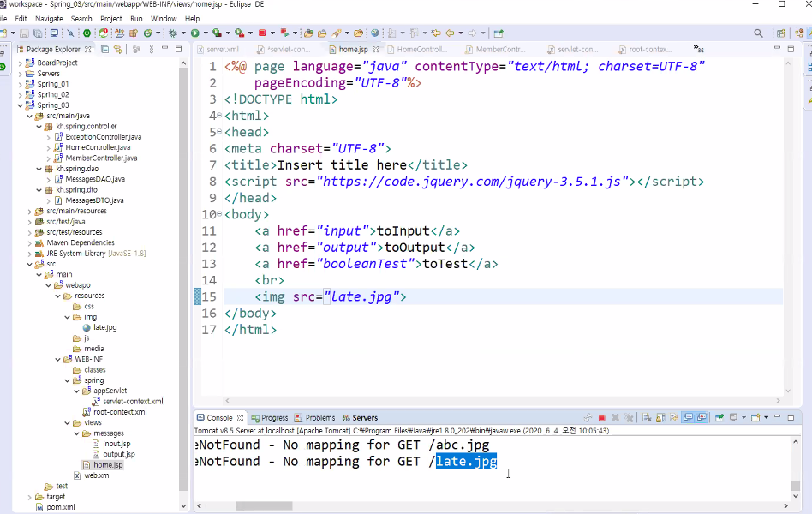Click the Save toolbar icon
Screen dimensions: 812x514
coord(24,33)
